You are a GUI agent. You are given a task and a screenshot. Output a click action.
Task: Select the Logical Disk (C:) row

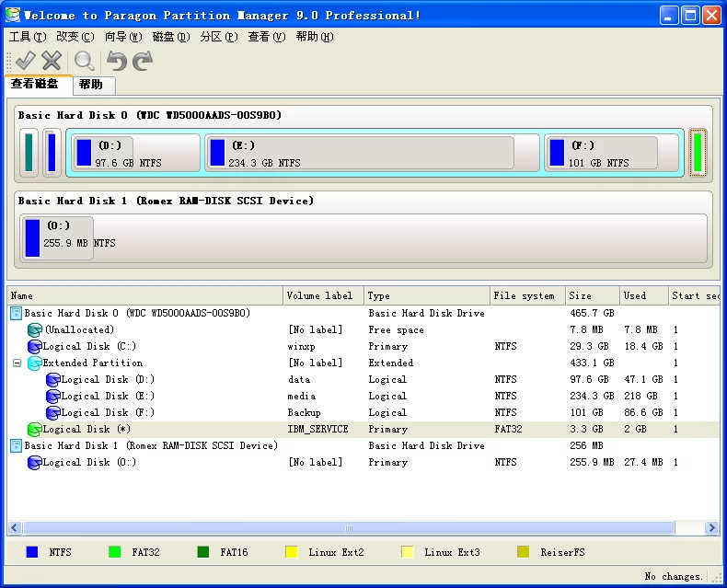[x=363, y=346]
